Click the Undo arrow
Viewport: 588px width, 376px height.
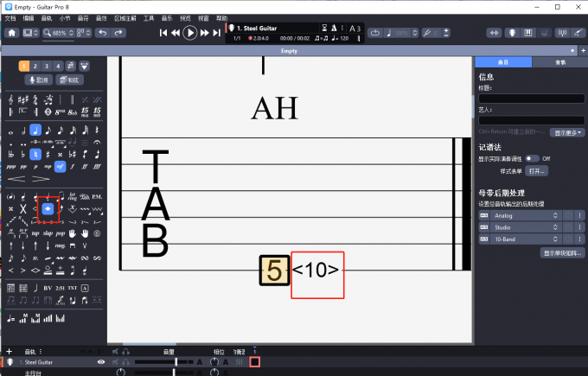point(103,33)
